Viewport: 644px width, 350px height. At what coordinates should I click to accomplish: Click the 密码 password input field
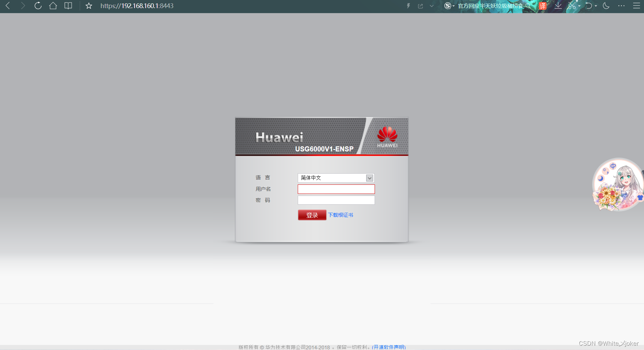pos(336,200)
